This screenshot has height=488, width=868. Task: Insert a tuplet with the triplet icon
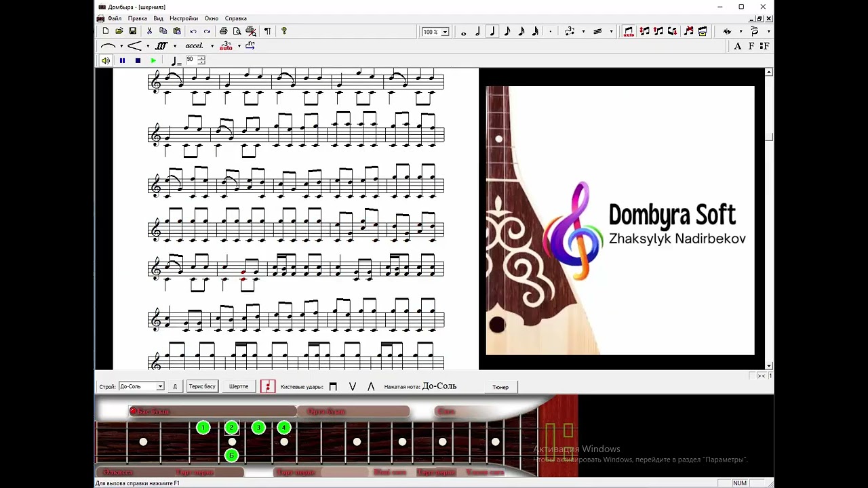click(x=569, y=32)
